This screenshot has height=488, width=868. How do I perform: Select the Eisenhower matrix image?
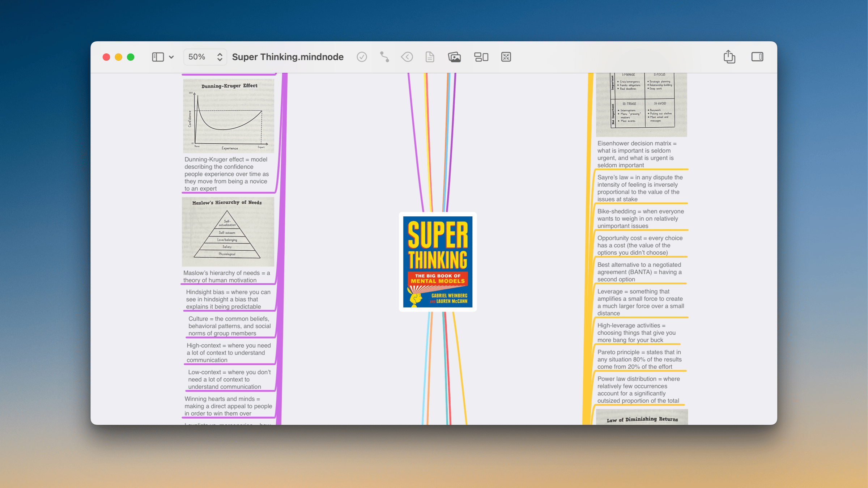[642, 105]
